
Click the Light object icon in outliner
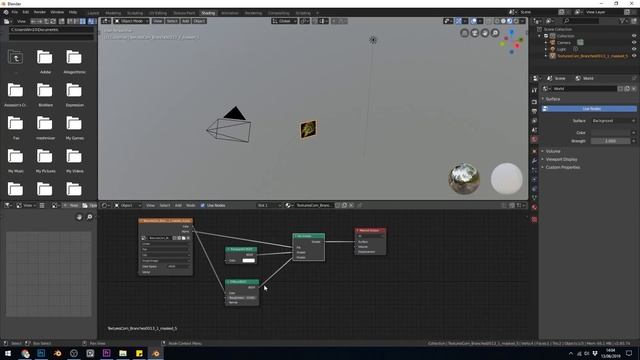pyautogui.click(x=553, y=49)
